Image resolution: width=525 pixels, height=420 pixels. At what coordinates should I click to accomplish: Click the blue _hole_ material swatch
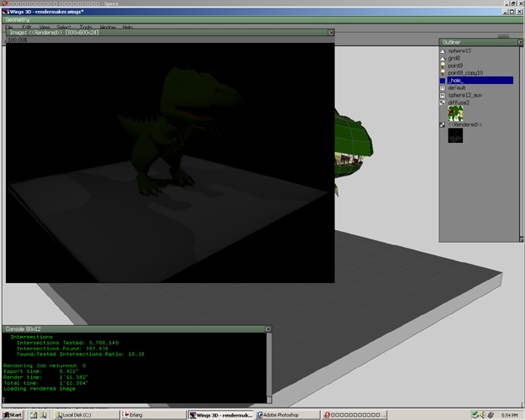coord(443,81)
